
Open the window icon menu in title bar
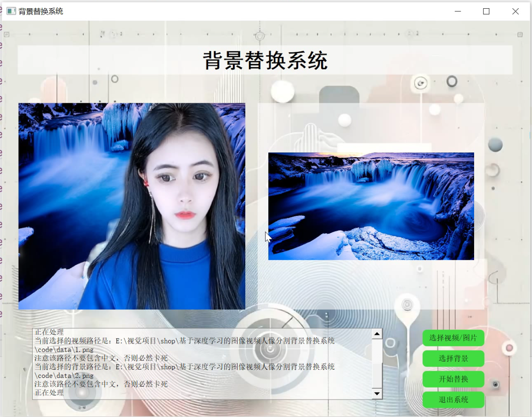pyautogui.click(x=11, y=11)
